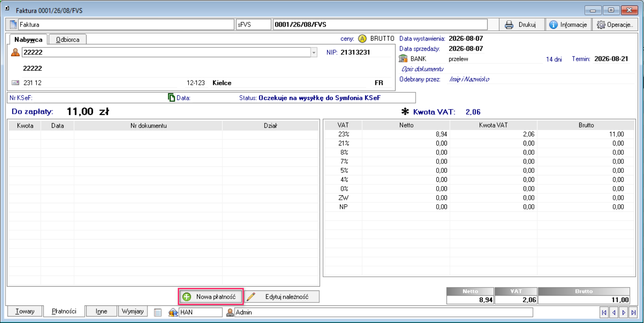Click the Netto column header in VAT table

click(x=406, y=125)
